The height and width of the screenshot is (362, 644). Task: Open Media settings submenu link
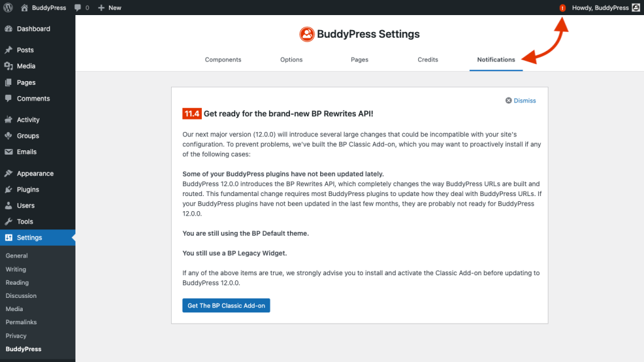14,309
